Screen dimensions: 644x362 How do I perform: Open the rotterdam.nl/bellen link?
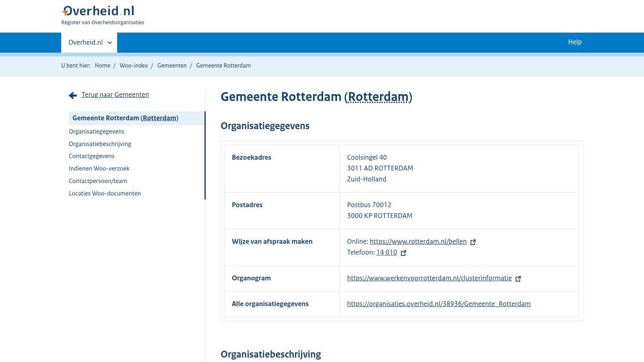click(418, 241)
